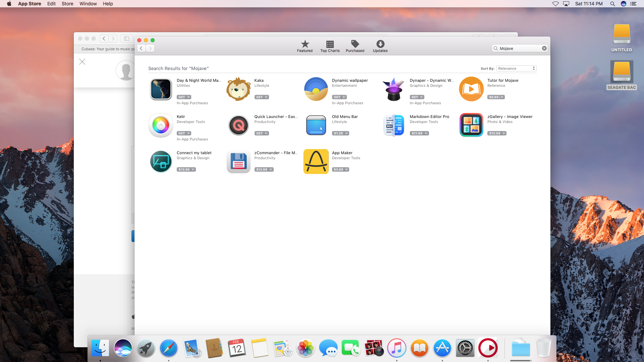
Task: Show Purchased apps
Action: [355, 46]
